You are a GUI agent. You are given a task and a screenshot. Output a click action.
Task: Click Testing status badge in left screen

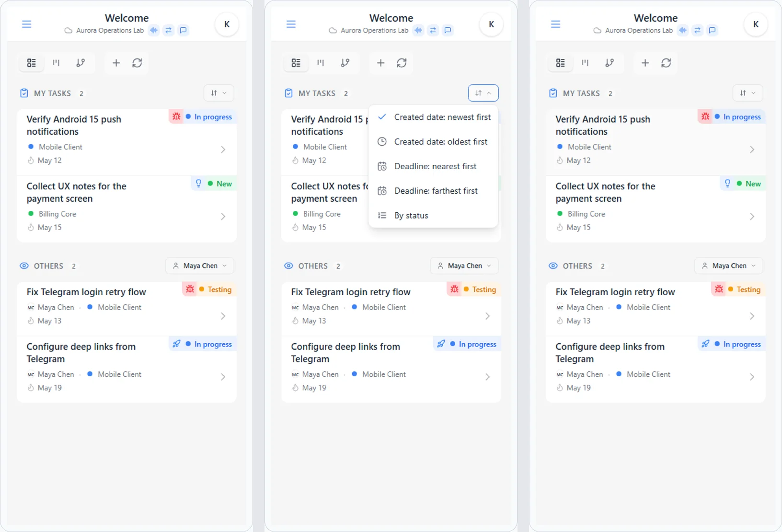point(216,289)
